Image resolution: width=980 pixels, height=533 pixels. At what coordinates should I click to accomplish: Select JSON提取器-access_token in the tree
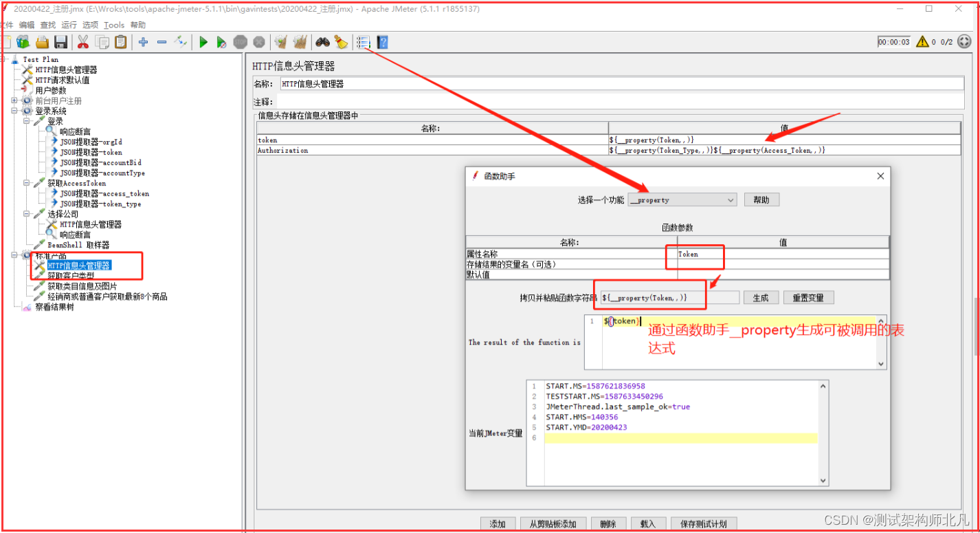(104, 193)
